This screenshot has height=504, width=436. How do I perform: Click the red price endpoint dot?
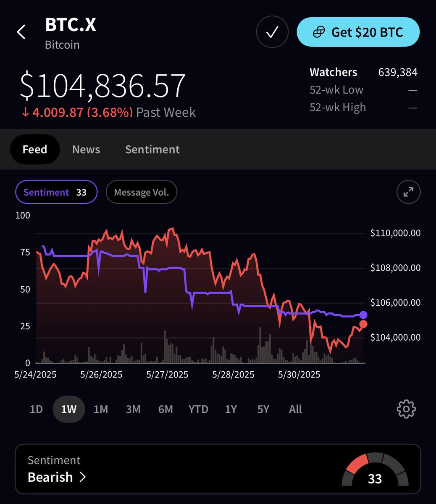click(x=363, y=324)
